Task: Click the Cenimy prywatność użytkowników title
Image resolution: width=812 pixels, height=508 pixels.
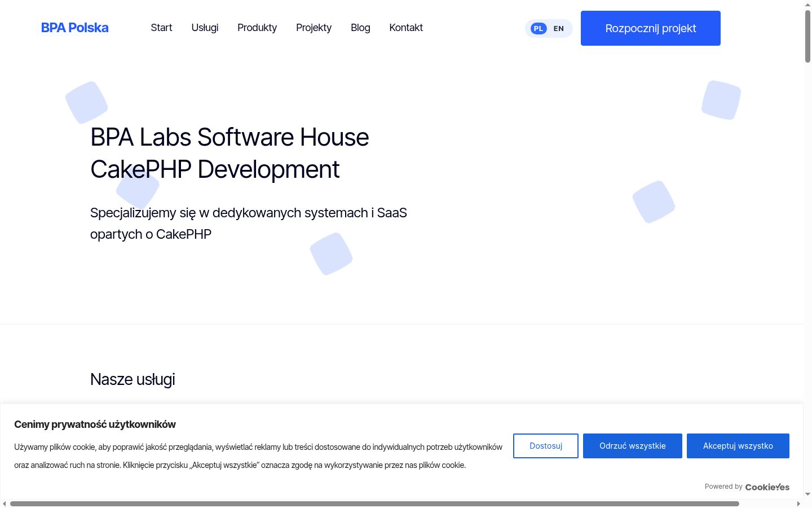Action: coord(95,424)
